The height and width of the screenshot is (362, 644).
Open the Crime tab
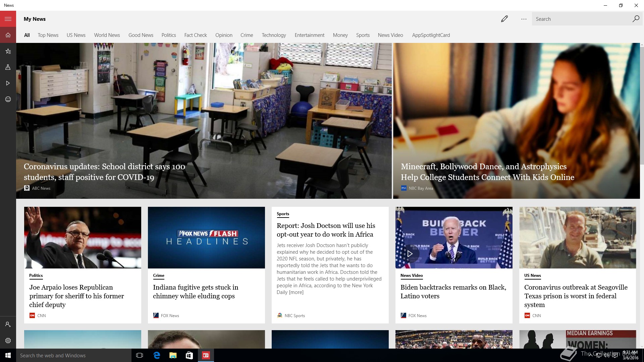tap(247, 35)
